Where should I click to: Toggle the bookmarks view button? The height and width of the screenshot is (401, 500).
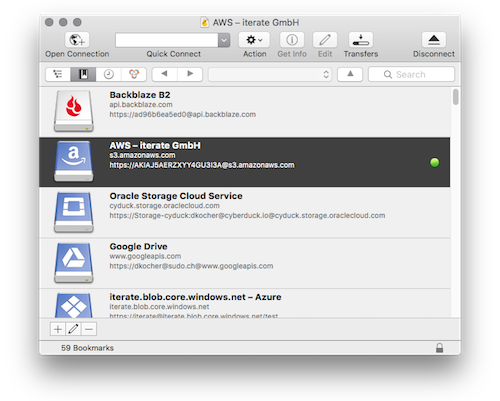(x=83, y=74)
